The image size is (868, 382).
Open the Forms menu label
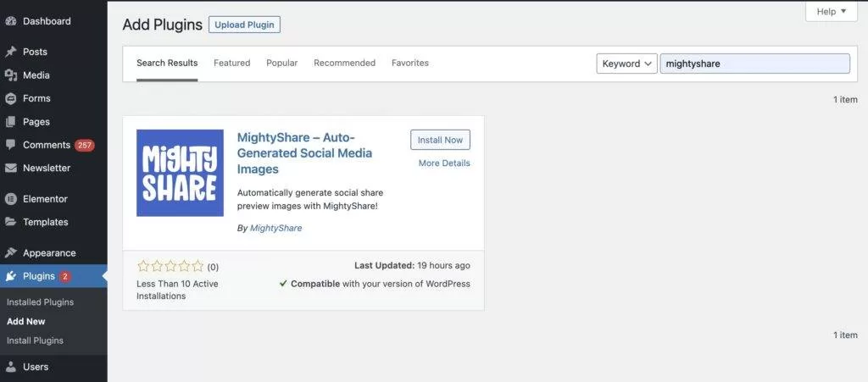[36, 98]
